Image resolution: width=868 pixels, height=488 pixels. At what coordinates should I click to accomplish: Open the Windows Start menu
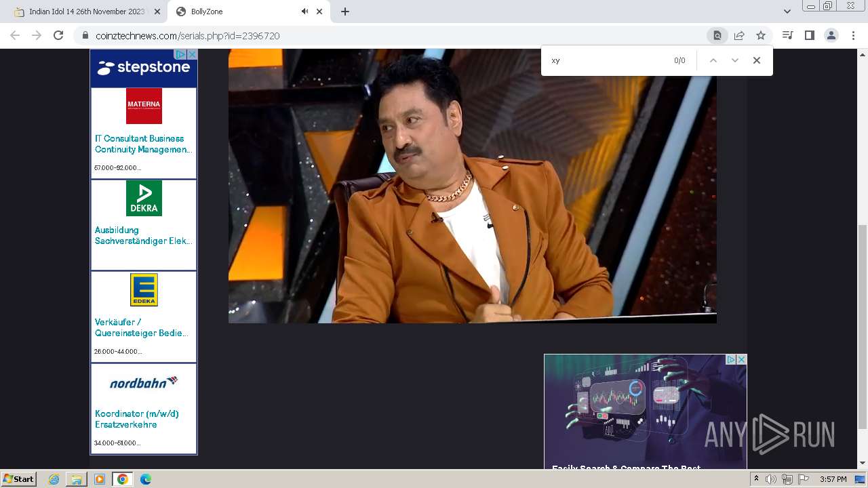click(x=19, y=479)
